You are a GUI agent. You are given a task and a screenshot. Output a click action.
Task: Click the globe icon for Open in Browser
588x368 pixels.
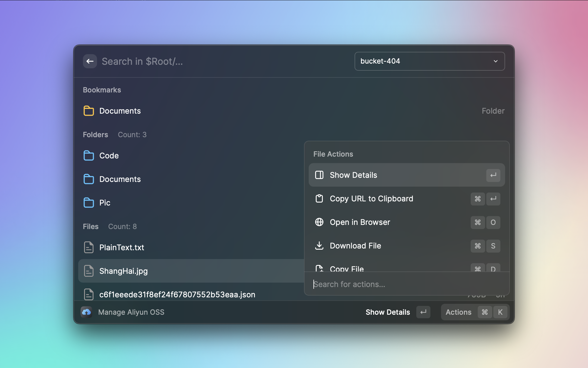tap(319, 222)
